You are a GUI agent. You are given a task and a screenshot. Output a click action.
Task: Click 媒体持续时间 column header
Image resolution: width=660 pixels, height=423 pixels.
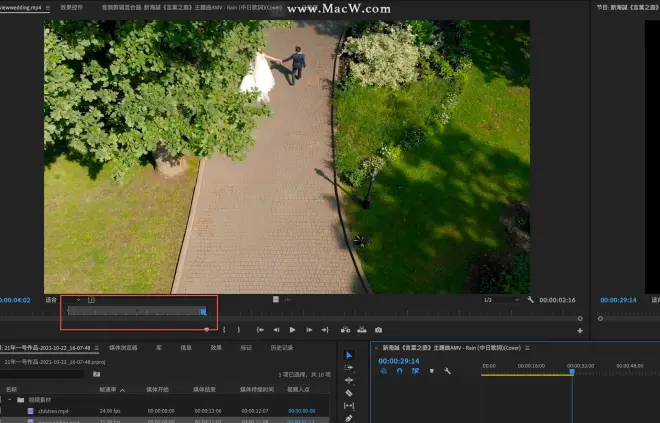257,390
